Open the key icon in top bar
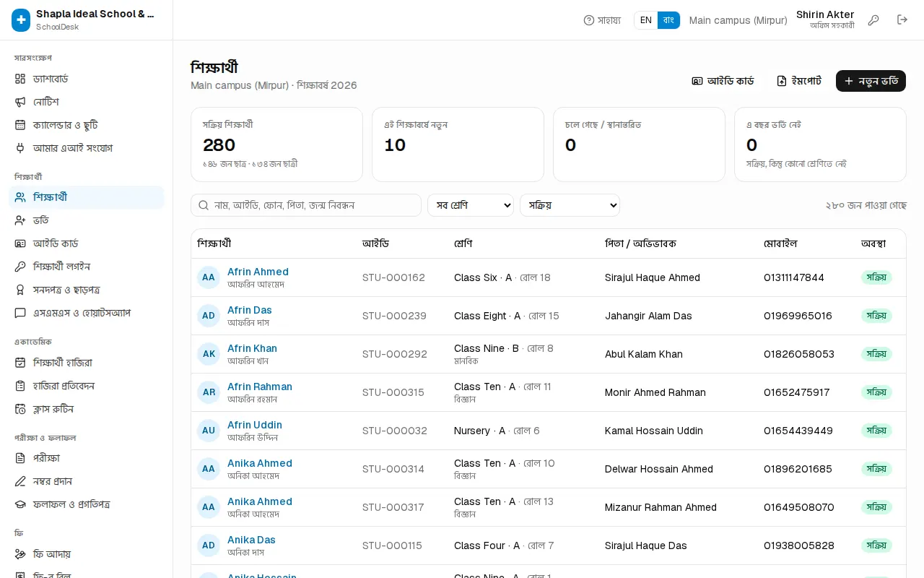924x578 pixels. (x=873, y=20)
